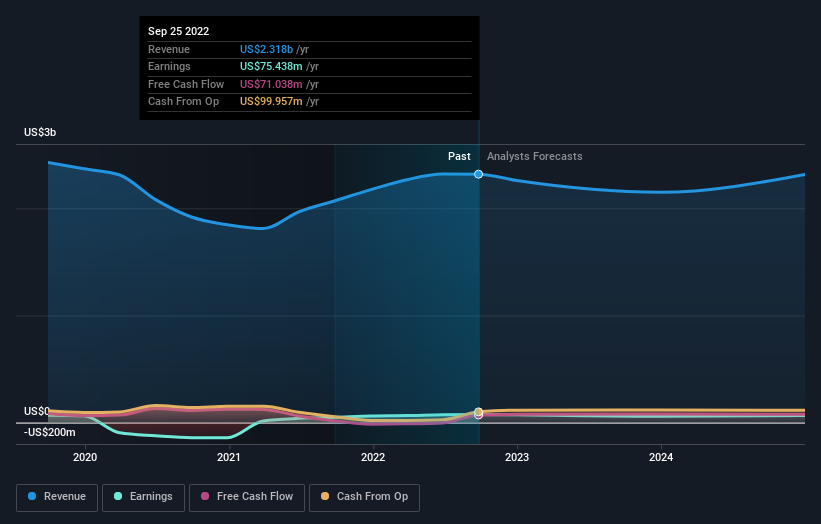Click the 2021 x-axis label

pos(229,458)
